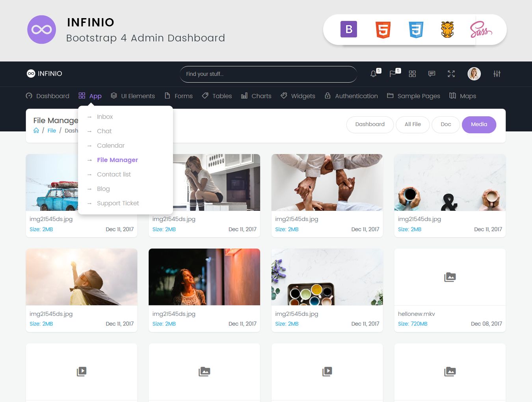
Task: Click the Doc pill button
Action: (x=446, y=125)
